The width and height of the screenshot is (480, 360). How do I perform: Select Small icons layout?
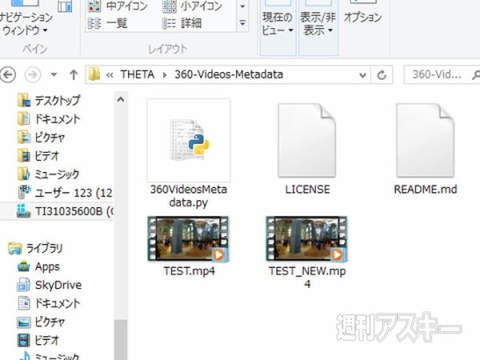[x=193, y=6]
